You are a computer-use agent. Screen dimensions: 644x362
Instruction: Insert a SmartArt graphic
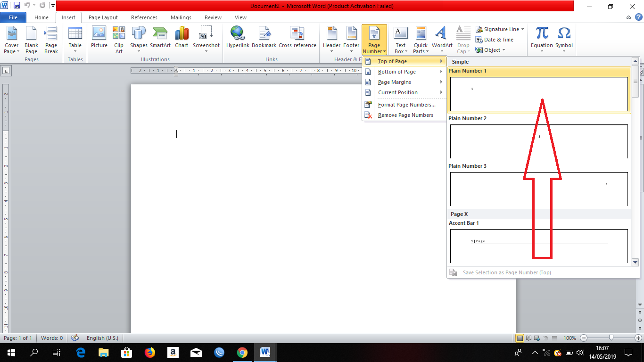tap(160, 37)
